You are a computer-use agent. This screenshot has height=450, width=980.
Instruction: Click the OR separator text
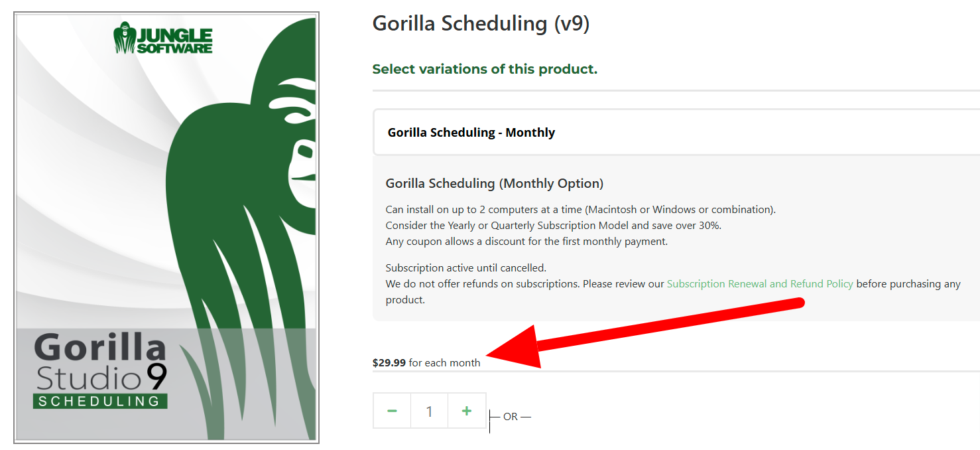tap(510, 417)
